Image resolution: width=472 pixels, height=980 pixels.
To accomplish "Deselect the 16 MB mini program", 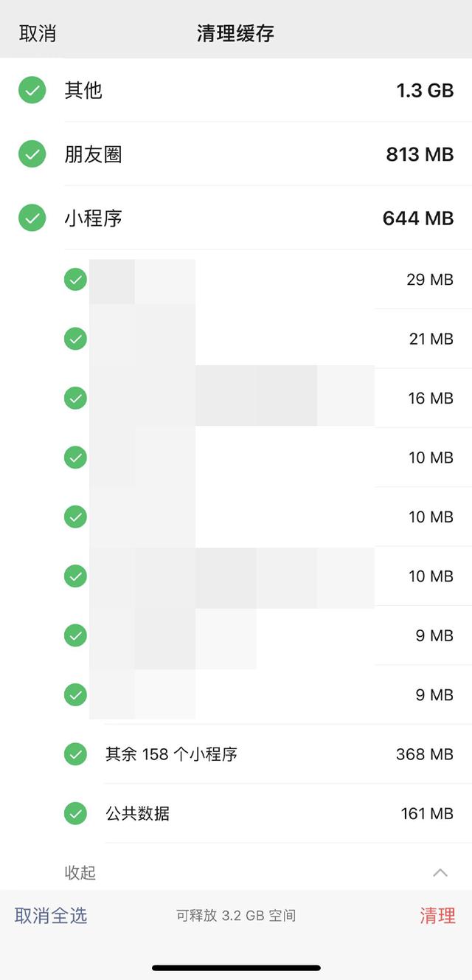I will 75,398.
